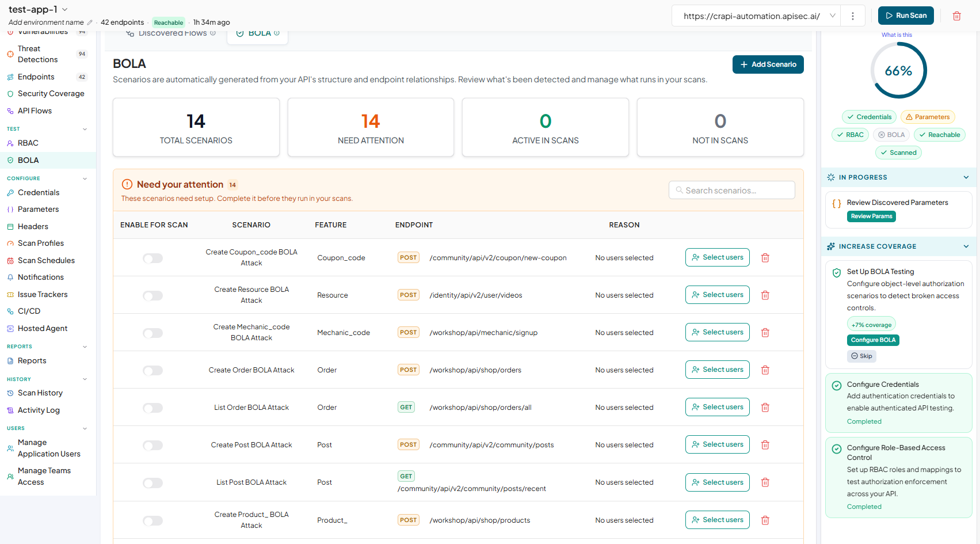Screen dimensions: 980x544
Task: Toggle Create Post BOLA Attack scan switch
Action: pos(153,446)
